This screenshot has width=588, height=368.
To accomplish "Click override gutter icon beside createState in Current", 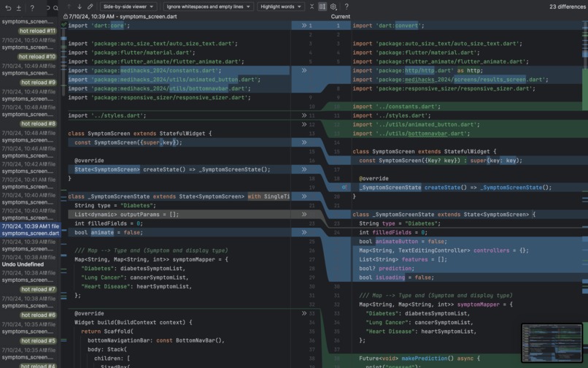I will 344,187.
